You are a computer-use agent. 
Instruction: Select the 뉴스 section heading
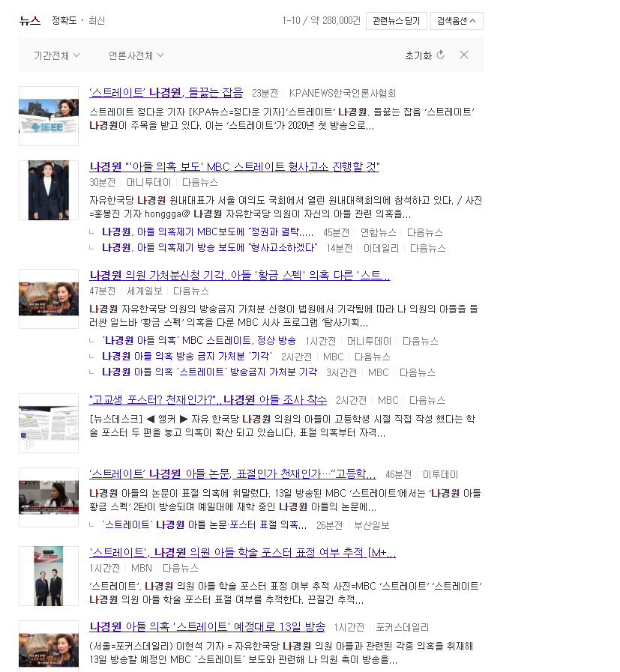[30, 20]
